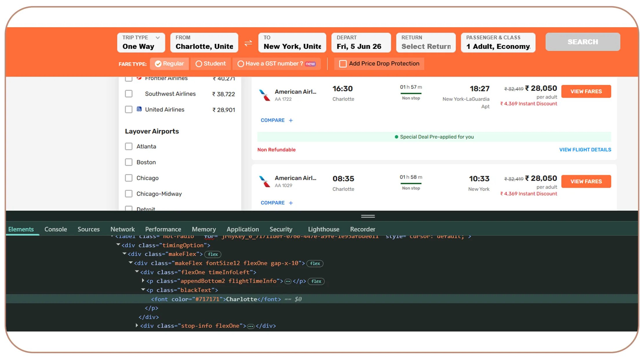Check the Boston layover airport

pos(129,162)
